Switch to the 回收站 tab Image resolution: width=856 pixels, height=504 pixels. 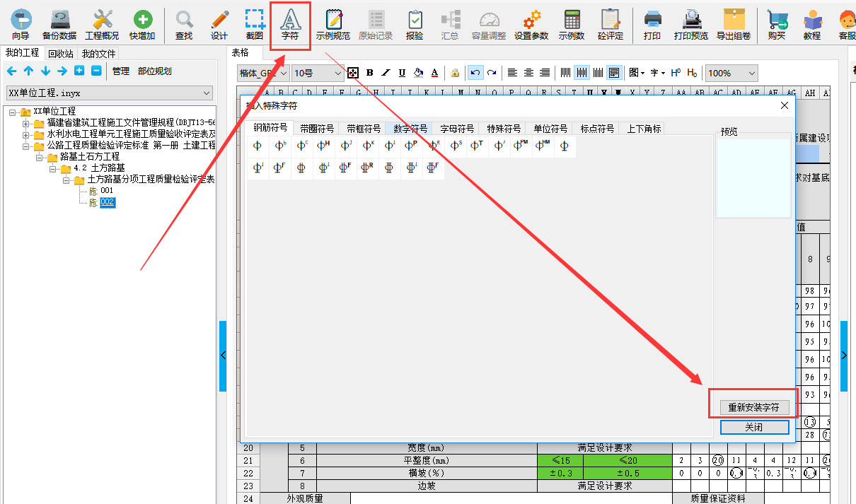click(60, 54)
